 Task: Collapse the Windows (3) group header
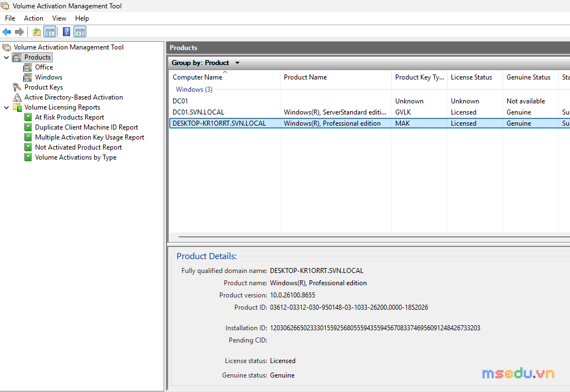(x=194, y=90)
